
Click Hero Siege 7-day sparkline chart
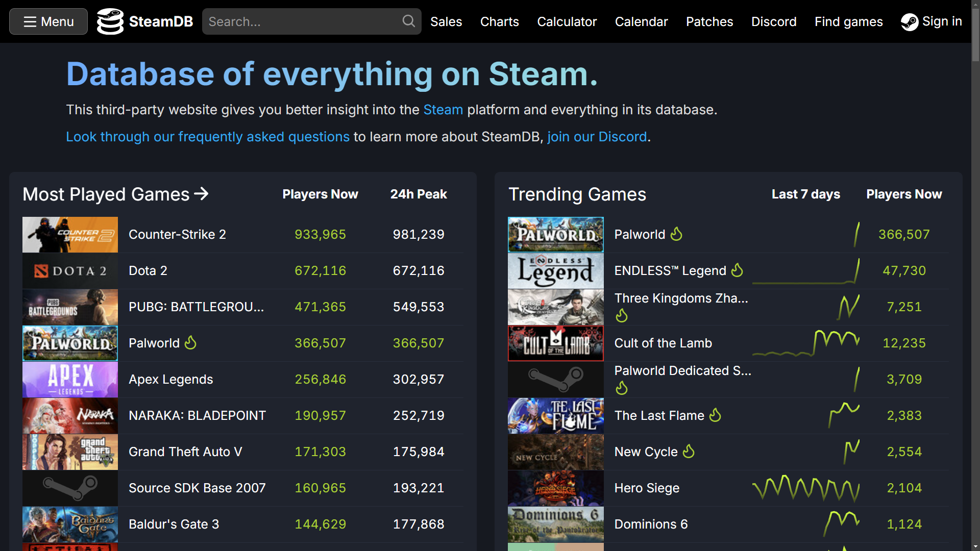click(806, 488)
